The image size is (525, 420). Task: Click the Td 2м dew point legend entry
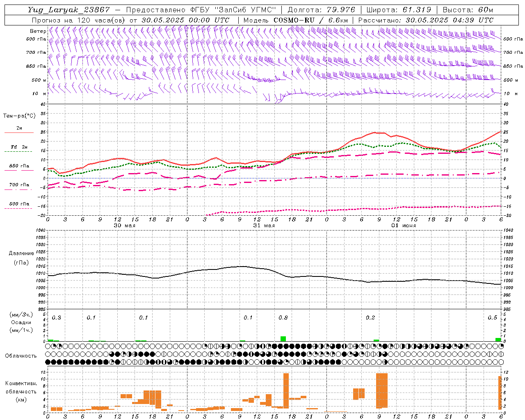pyautogui.click(x=19, y=147)
